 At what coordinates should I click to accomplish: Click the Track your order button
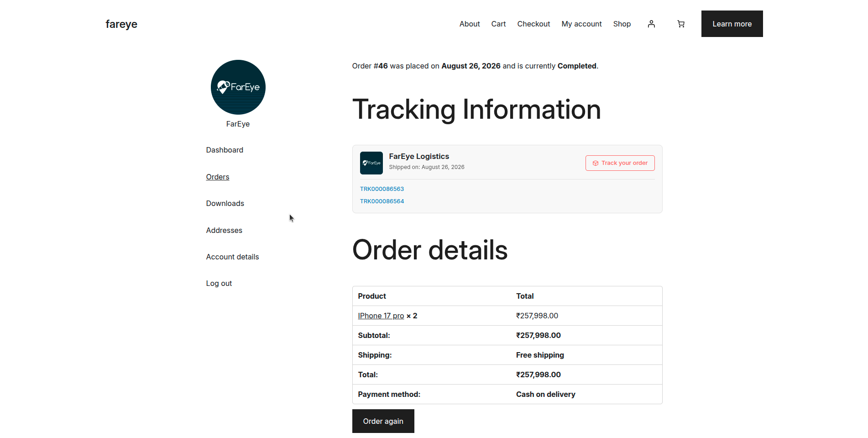[x=620, y=163]
